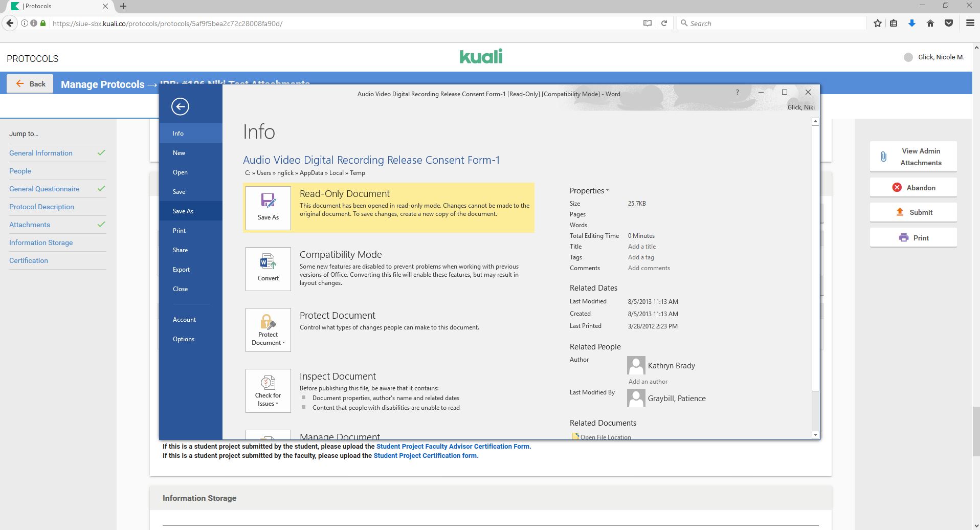This screenshot has width=980, height=530.
Task: Open the Protect Document dropdown
Action: [268, 330]
